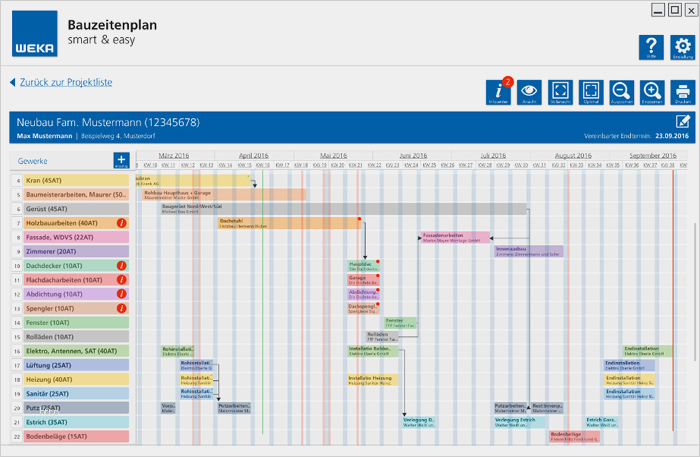Open Einstellung gear settings
700x457 pixels.
[682, 48]
